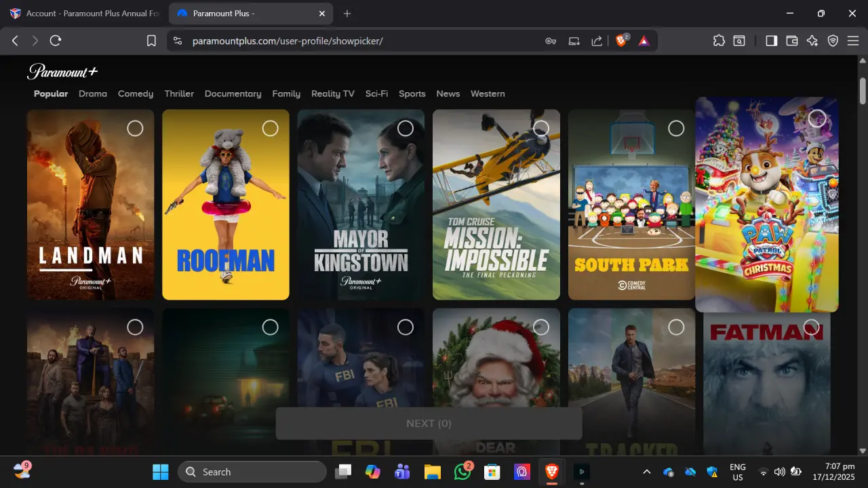Close the Paramount Plus tab
Viewport: 868px width, 488px height.
point(322,14)
